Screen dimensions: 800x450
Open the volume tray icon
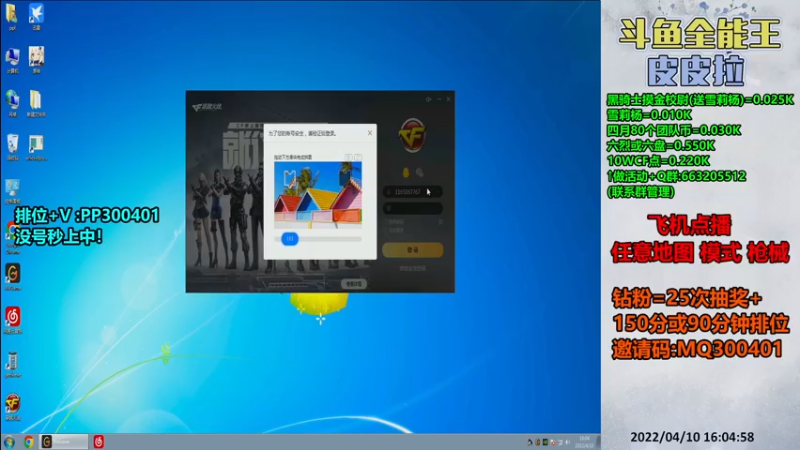[568, 442]
